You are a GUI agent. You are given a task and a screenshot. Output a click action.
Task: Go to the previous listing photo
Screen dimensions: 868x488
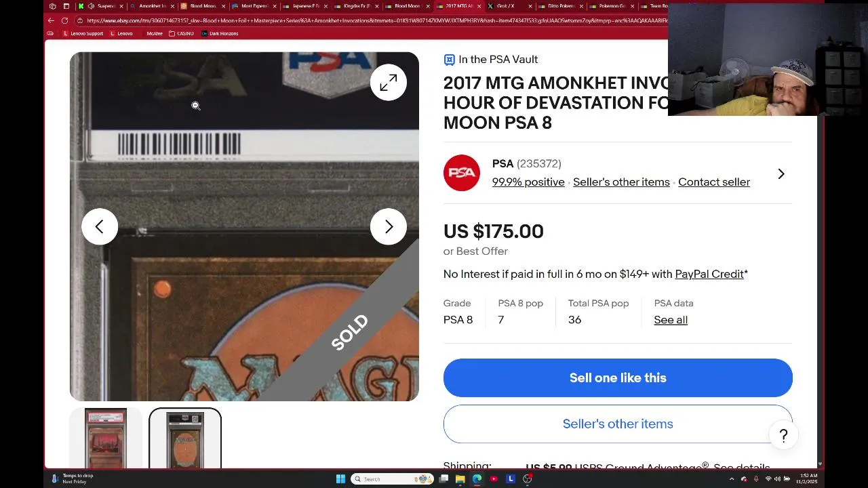[100, 226]
